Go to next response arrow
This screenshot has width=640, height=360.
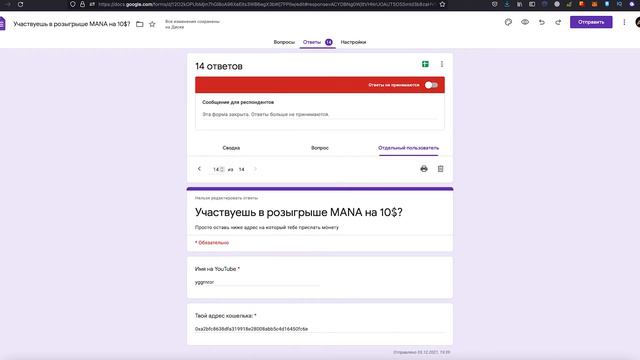click(256, 169)
